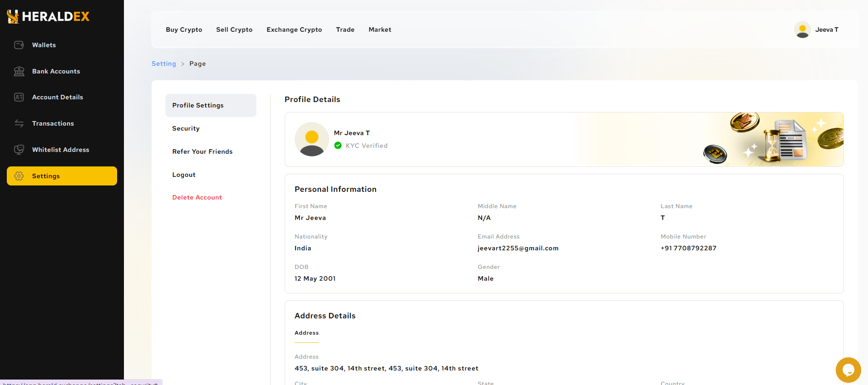Click the Delete Account option
Image resolution: width=868 pixels, height=385 pixels.
click(197, 197)
